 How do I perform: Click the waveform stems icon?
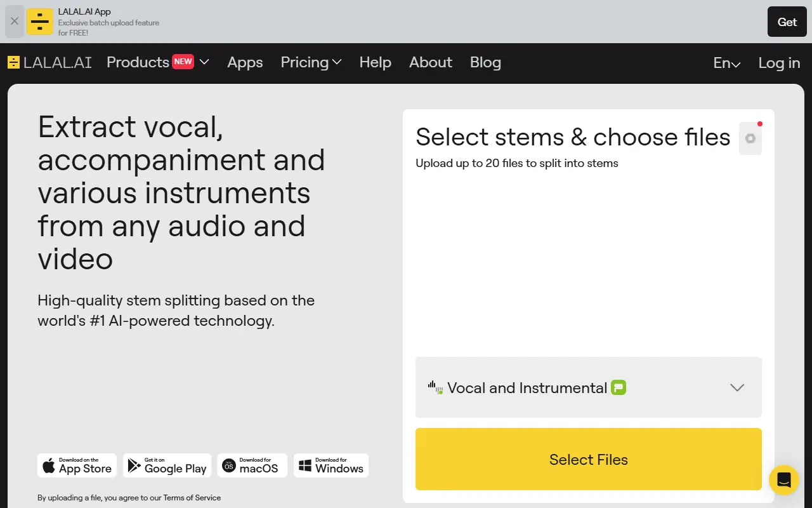point(435,387)
